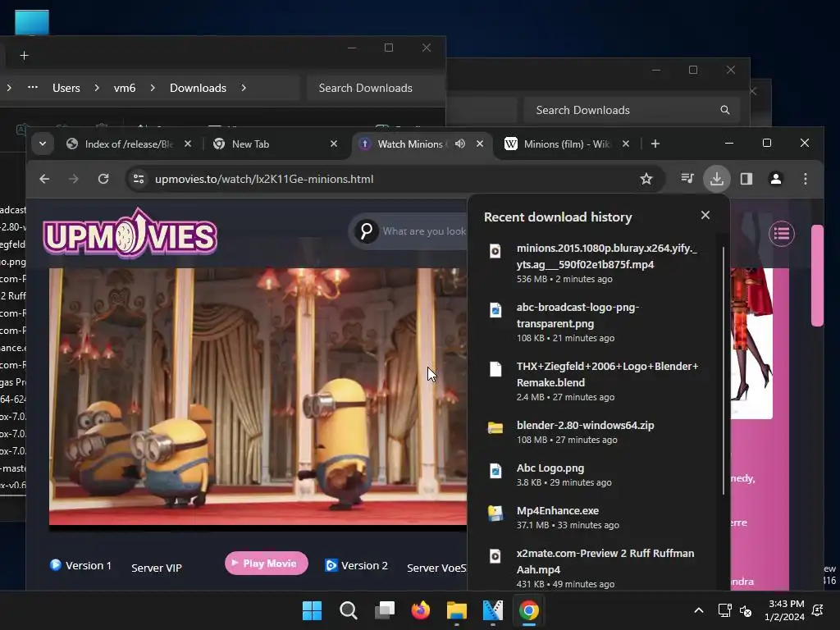
Task: Click the image file icon for Abc Logo.png
Action: click(495, 470)
